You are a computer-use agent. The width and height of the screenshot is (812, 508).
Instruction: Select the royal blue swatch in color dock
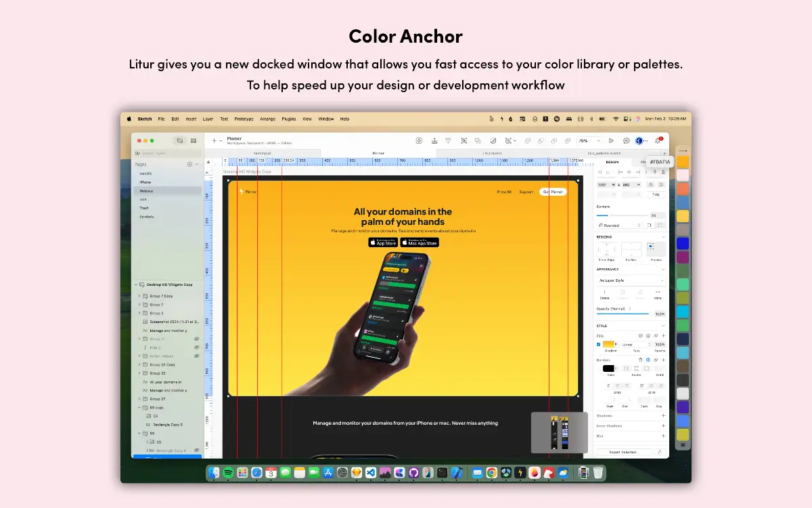(x=683, y=243)
